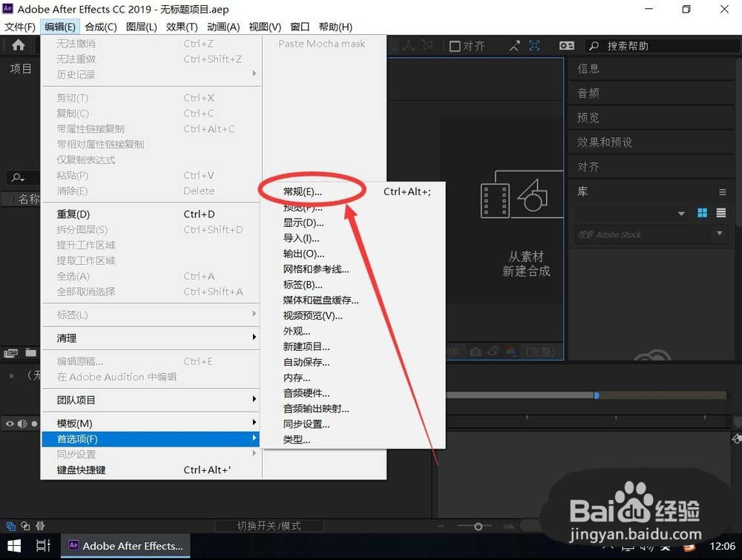Open the 视图(V) menu
742x560 pixels.
coord(265,27)
